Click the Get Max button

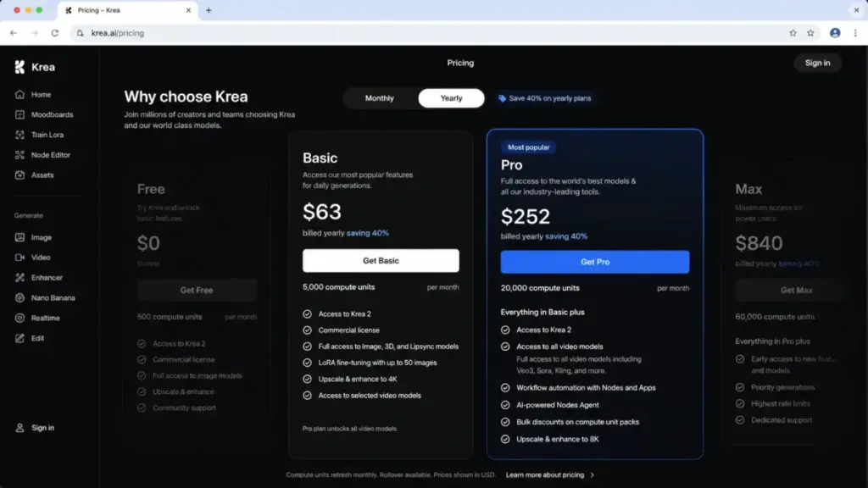tap(792, 291)
